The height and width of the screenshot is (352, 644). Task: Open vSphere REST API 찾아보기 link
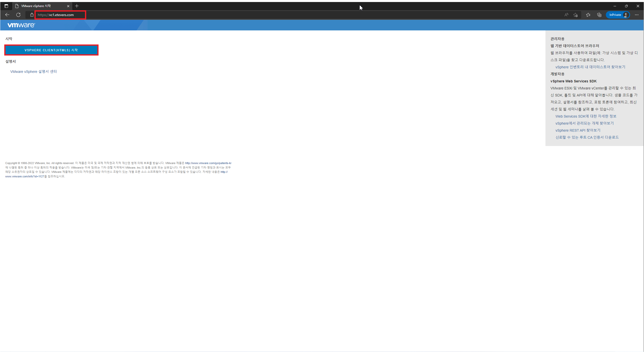point(578,130)
